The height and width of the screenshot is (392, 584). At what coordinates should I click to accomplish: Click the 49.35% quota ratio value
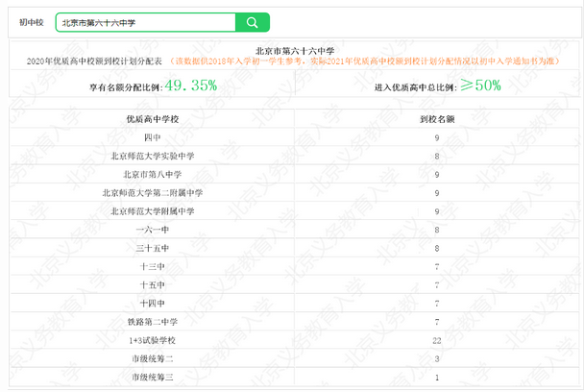[190, 86]
